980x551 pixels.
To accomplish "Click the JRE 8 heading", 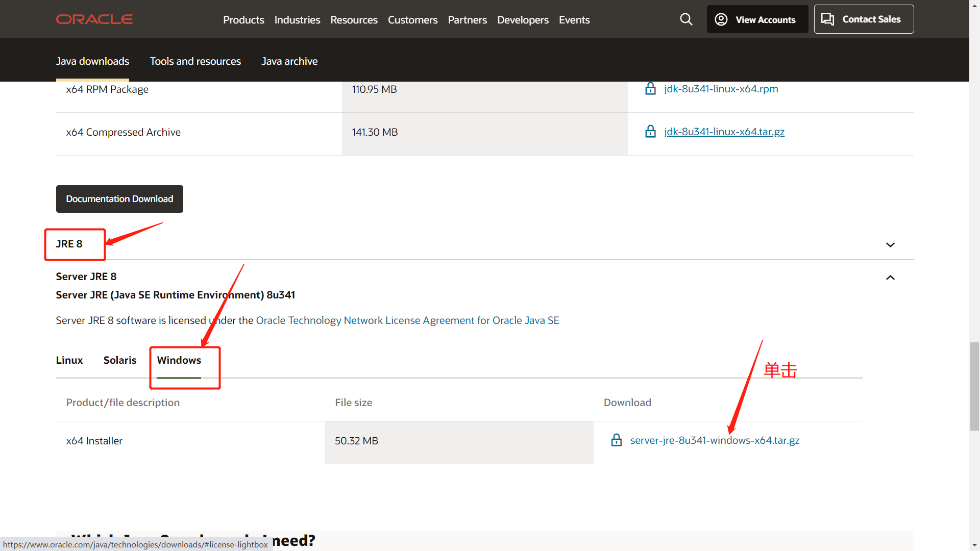I will 69,244.
